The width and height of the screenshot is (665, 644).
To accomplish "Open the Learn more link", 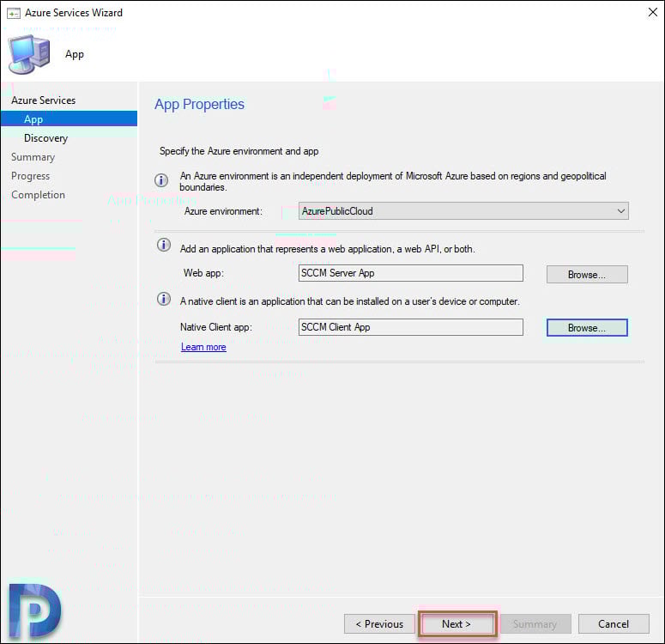I will point(203,347).
